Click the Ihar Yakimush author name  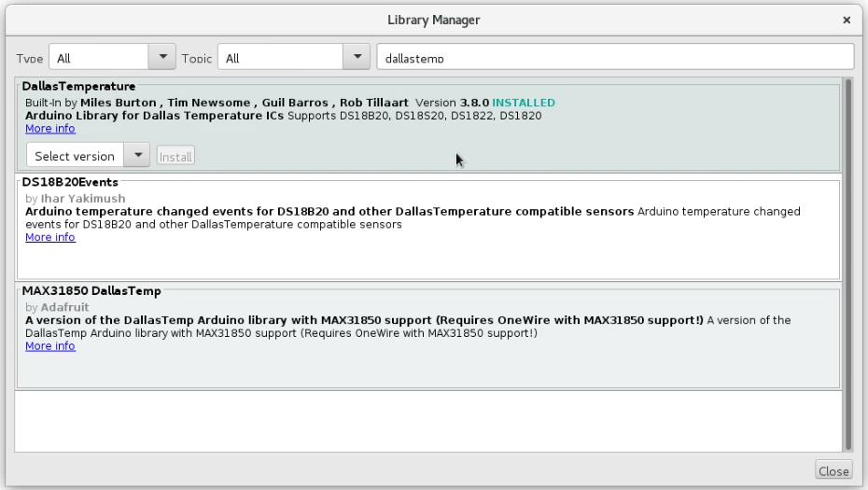(82, 199)
